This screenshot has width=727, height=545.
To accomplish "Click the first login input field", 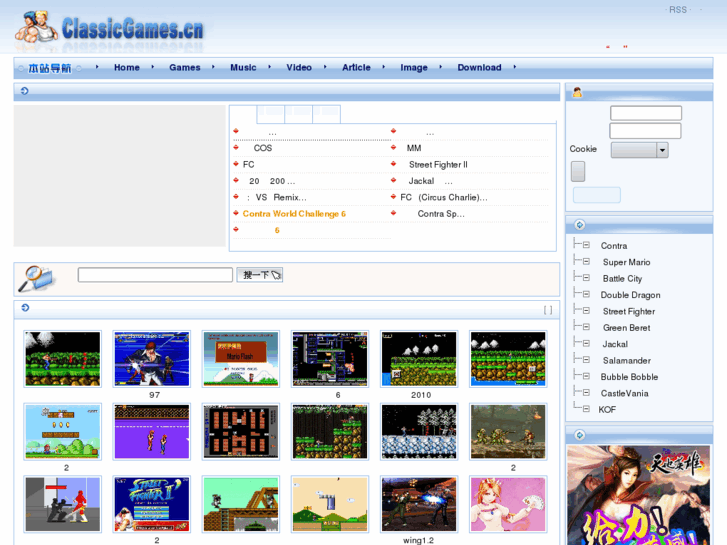I will click(645, 113).
